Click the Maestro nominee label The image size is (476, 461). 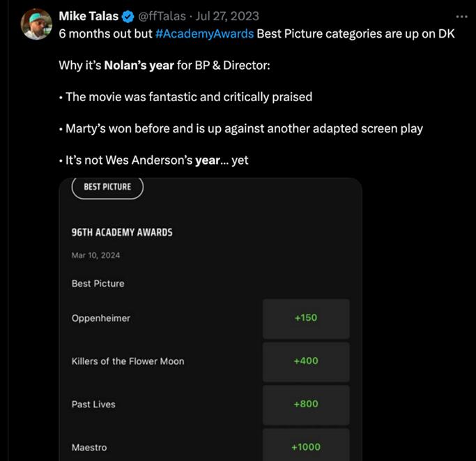[x=89, y=447]
